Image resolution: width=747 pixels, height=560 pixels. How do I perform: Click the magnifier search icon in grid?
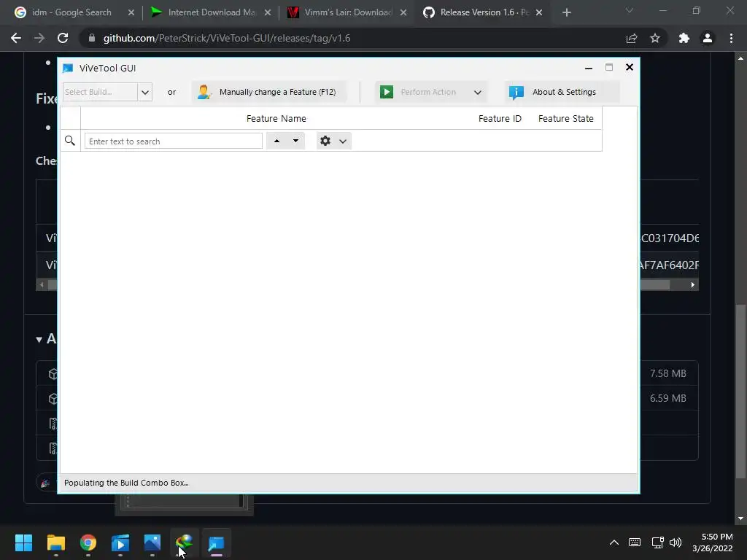point(70,141)
